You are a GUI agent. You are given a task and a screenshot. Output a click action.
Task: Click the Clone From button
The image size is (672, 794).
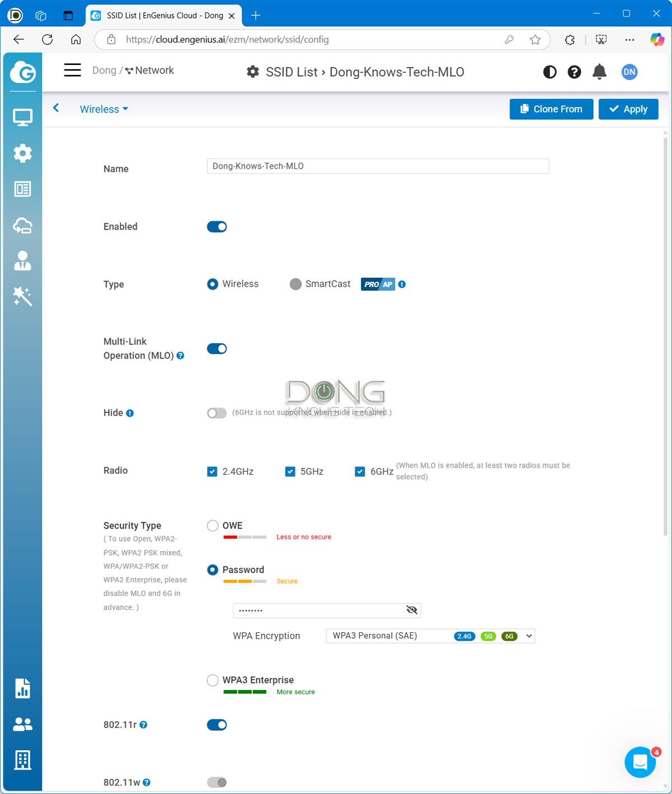pyautogui.click(x=551, y=109)
